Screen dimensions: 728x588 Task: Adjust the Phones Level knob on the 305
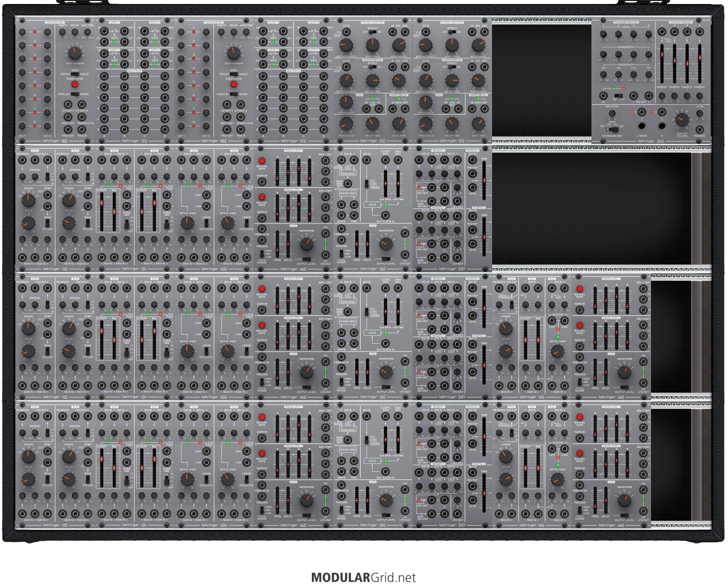coord(700,114)
